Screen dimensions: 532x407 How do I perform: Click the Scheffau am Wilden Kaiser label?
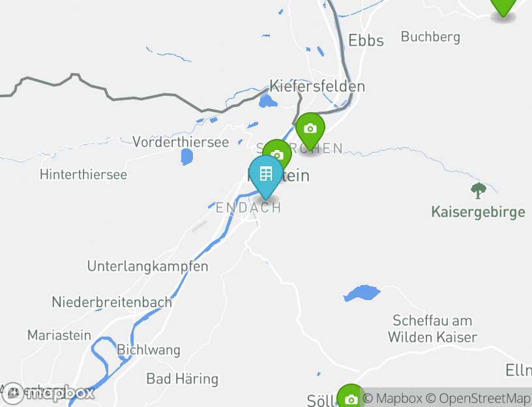tap(432, 329)
